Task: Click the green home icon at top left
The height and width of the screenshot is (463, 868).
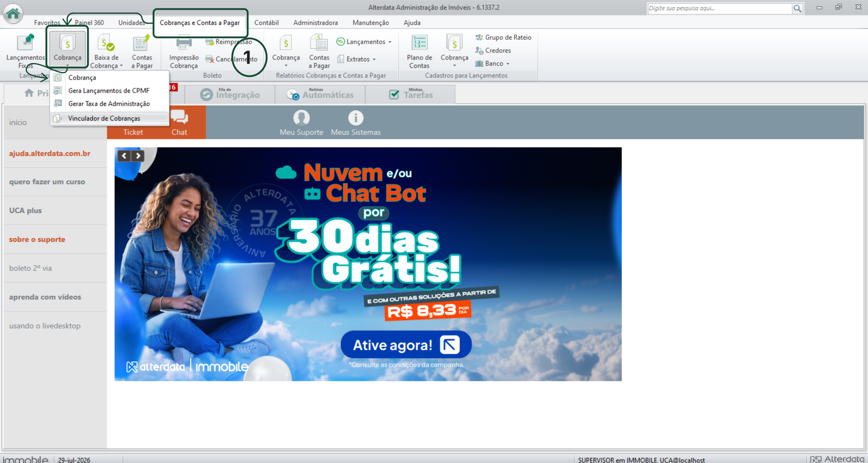Action: pos(13,13)
